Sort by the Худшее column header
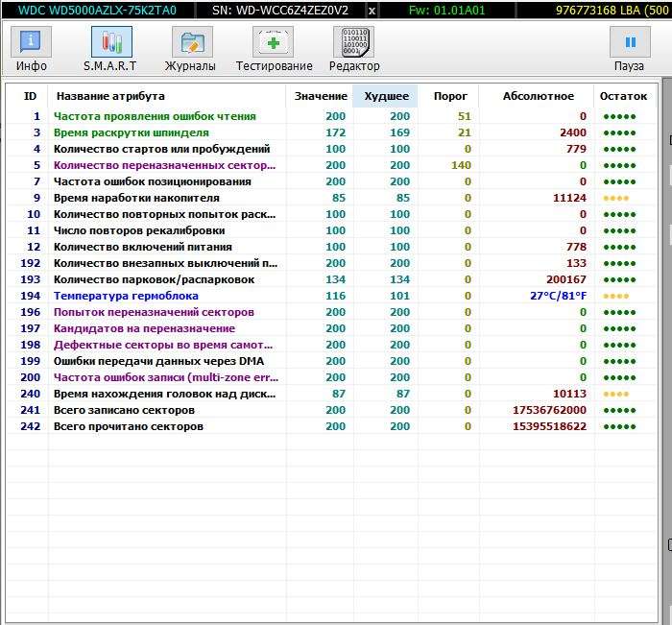The height and width of the screenshot is (625, 672). coord(386,96)
